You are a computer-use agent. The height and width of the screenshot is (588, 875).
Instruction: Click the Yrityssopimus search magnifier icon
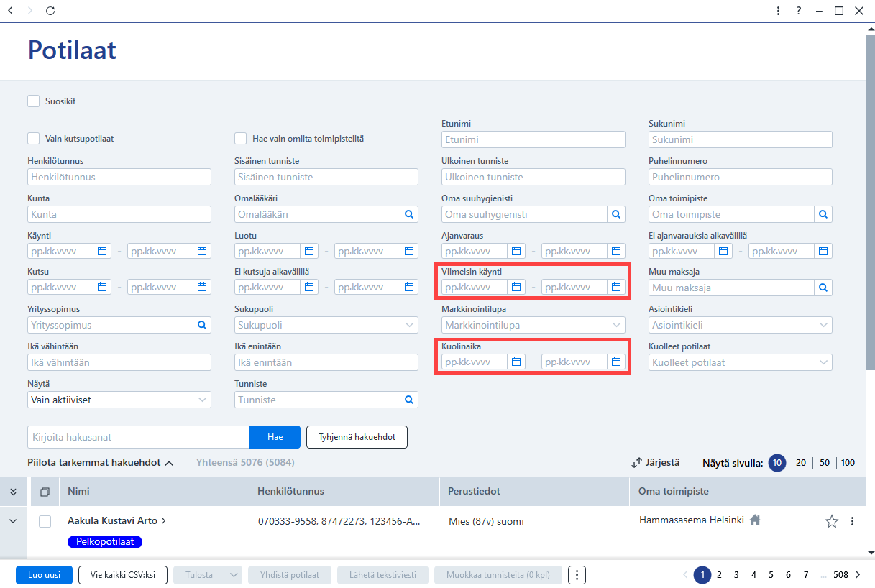pos(201,324)
